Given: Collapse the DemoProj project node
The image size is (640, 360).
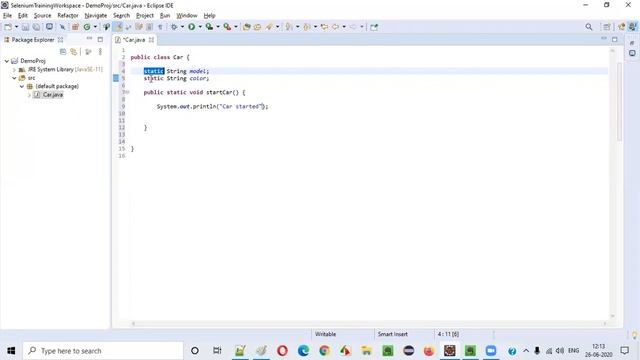Looking at the screenshot, I should [x=7, y=61].
